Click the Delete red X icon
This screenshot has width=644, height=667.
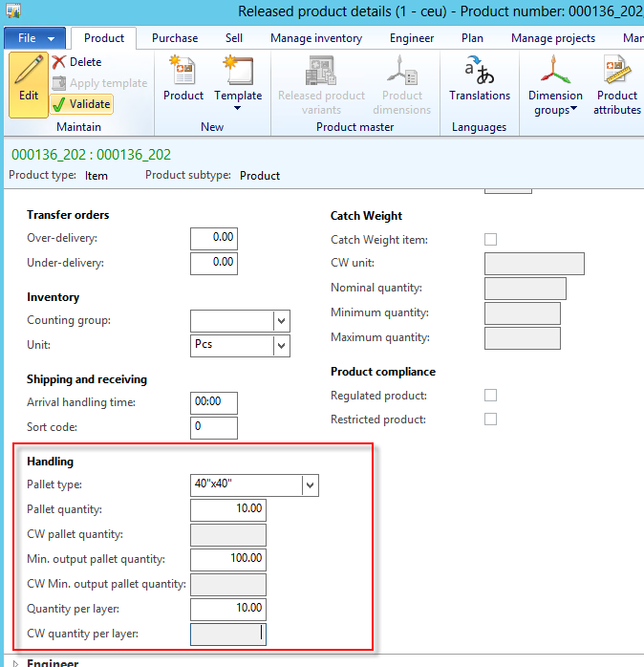click(x=59, y=62)
